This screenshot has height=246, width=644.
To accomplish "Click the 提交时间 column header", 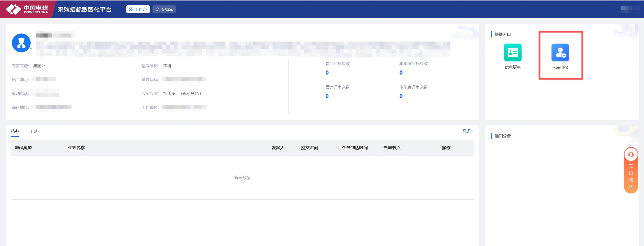I will (x=310, y=148).
